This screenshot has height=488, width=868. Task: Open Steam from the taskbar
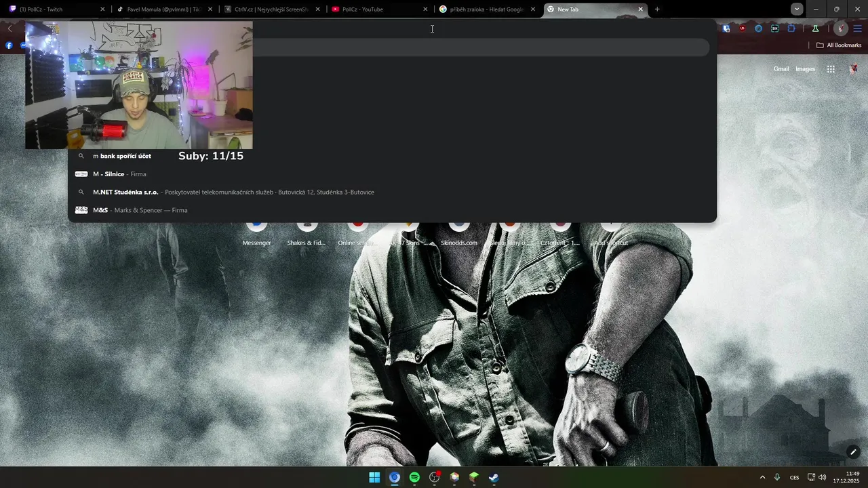494,477
